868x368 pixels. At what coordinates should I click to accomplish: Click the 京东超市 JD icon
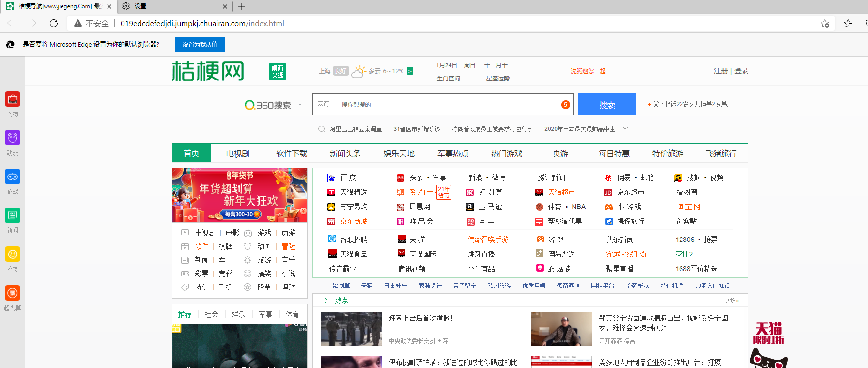[608, 192]
